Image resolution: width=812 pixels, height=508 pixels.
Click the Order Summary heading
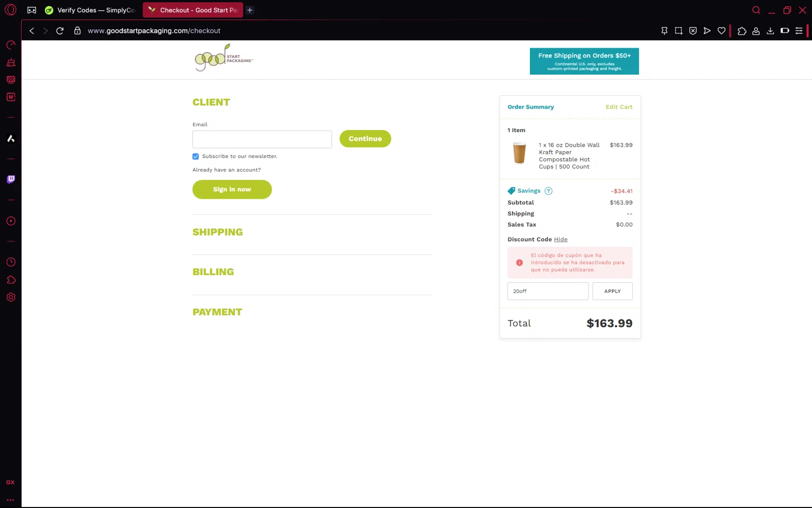[531, 107]
